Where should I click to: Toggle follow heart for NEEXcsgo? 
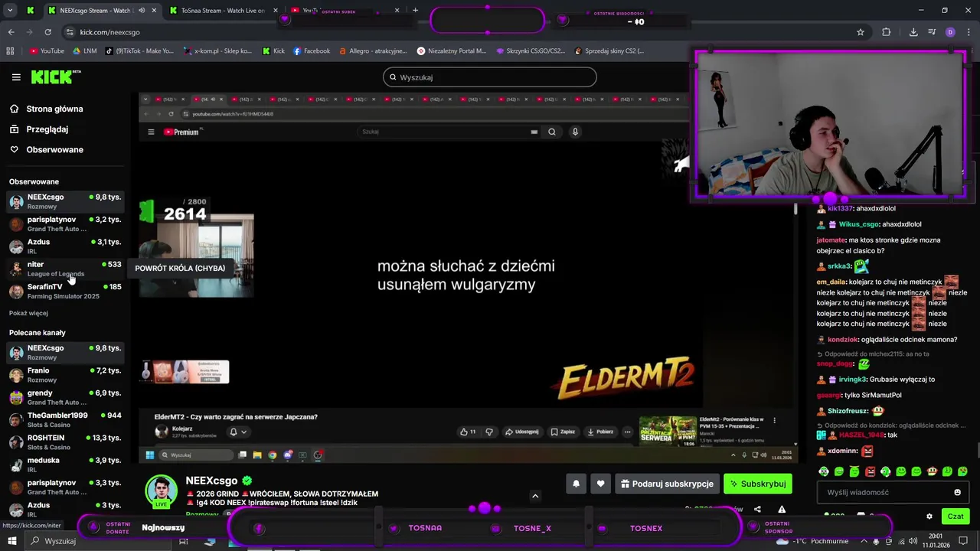click(x=600, y=484)
